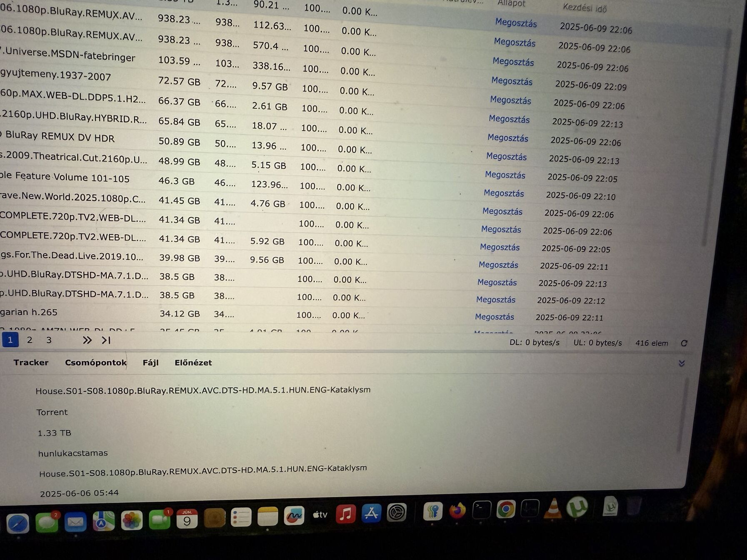Viewport: 747px width, 560px height.
Task: Open the Fájl tab
Action: click(150, 363)
